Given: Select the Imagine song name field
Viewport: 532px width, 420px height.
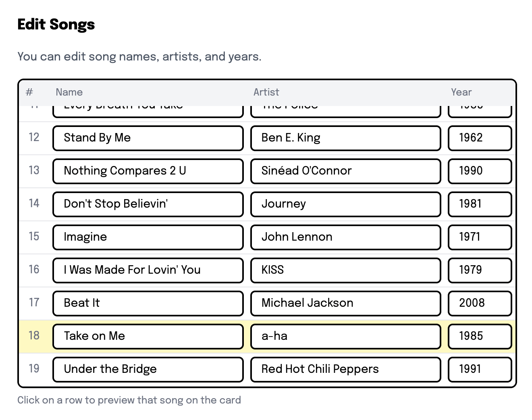Looking at the screenshot, I should [x=148, y=237].
